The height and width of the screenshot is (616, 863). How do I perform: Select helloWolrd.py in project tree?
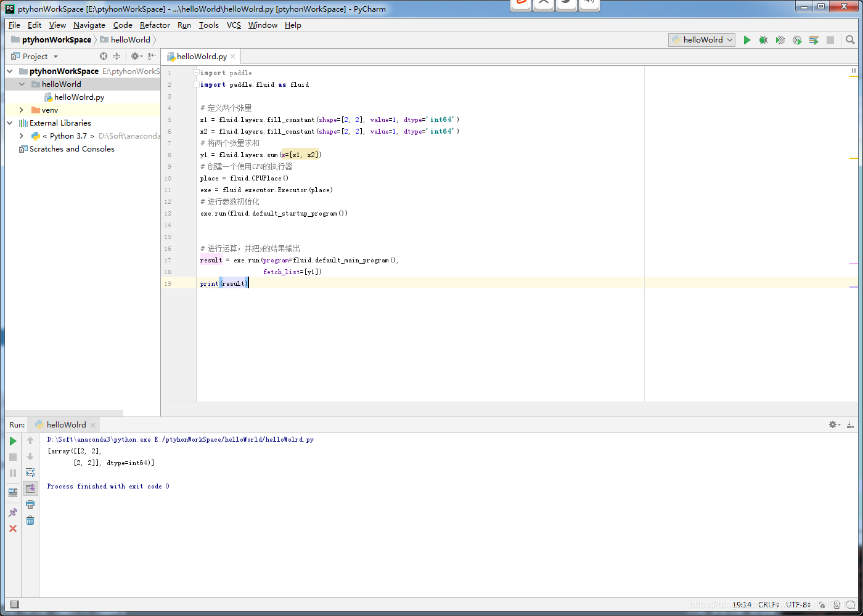click(x=79, y=97)
